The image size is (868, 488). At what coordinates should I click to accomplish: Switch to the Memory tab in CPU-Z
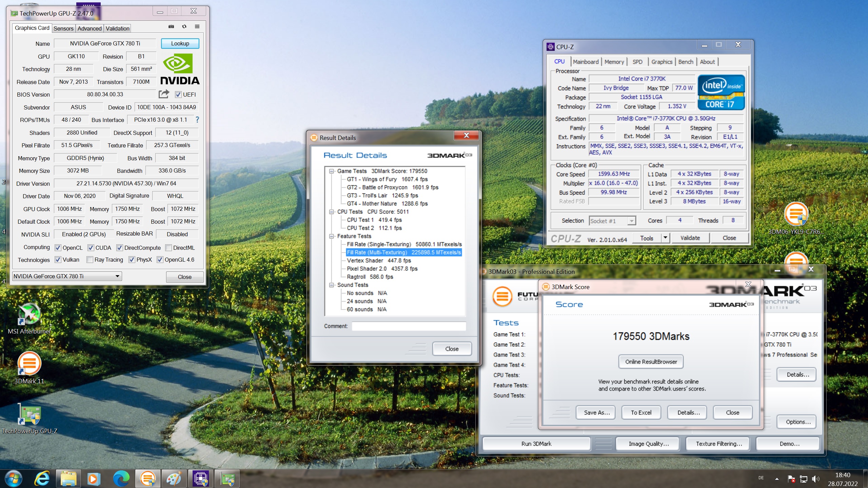coord(614,62)
